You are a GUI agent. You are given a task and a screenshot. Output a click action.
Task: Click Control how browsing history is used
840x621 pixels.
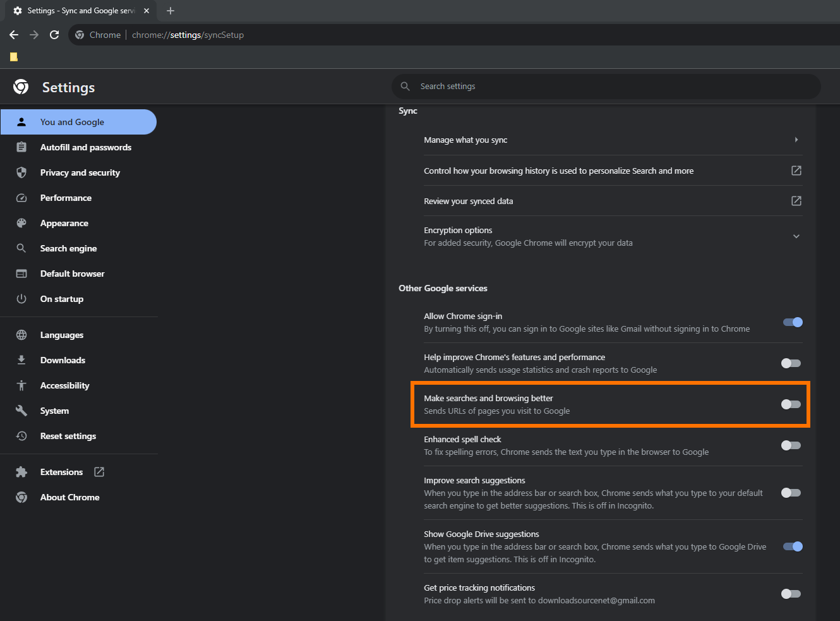613,171
